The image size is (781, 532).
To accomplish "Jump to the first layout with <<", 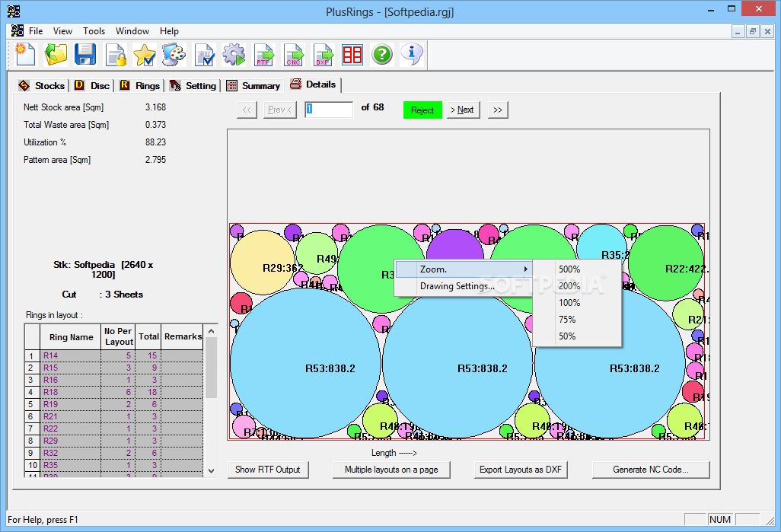I will tap(247, 110).
